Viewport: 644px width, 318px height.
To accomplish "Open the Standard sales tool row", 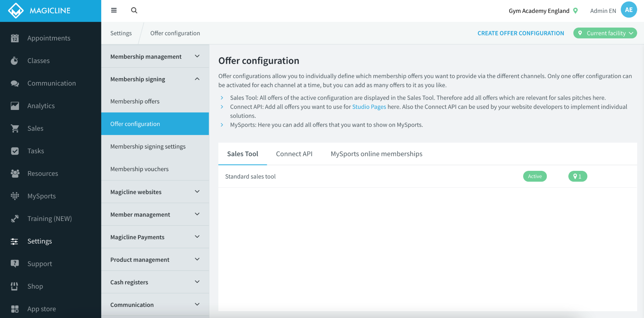I will click(x=427, y=176).
